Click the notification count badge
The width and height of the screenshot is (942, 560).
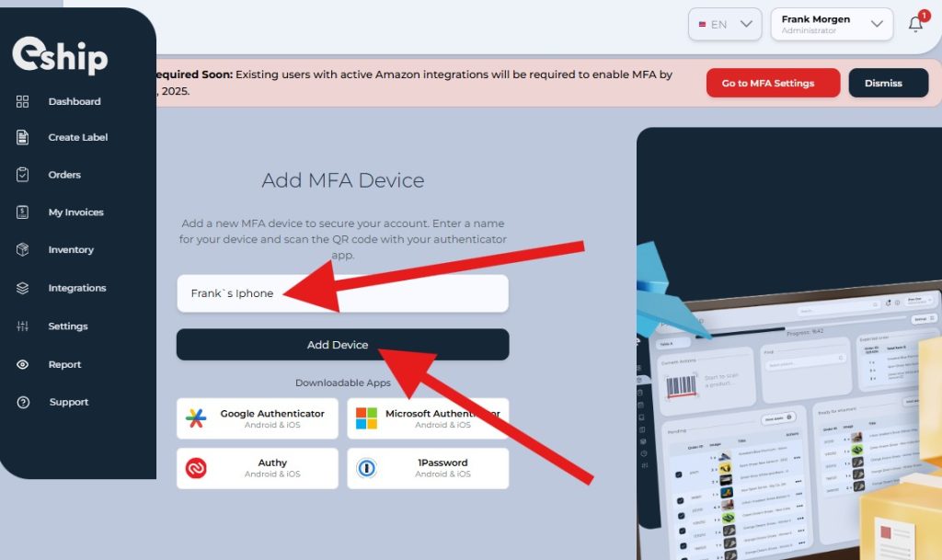pyautogui.click(x=924, y=16)
